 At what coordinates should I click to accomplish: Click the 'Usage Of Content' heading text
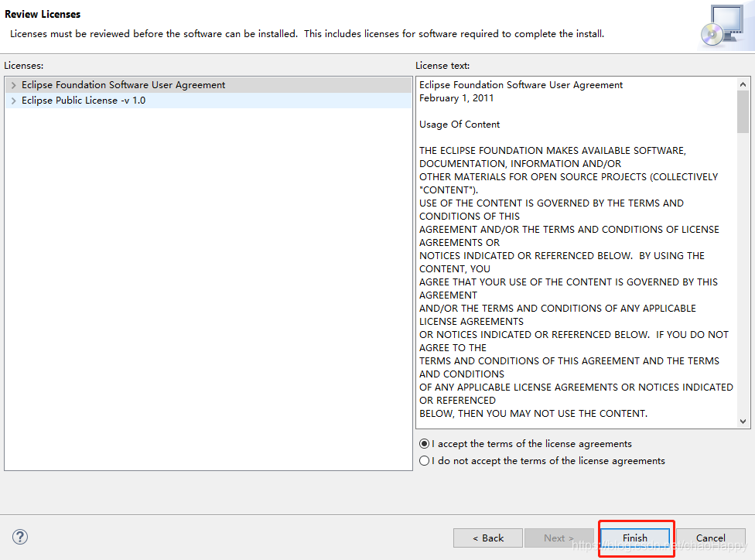(459, 125)
